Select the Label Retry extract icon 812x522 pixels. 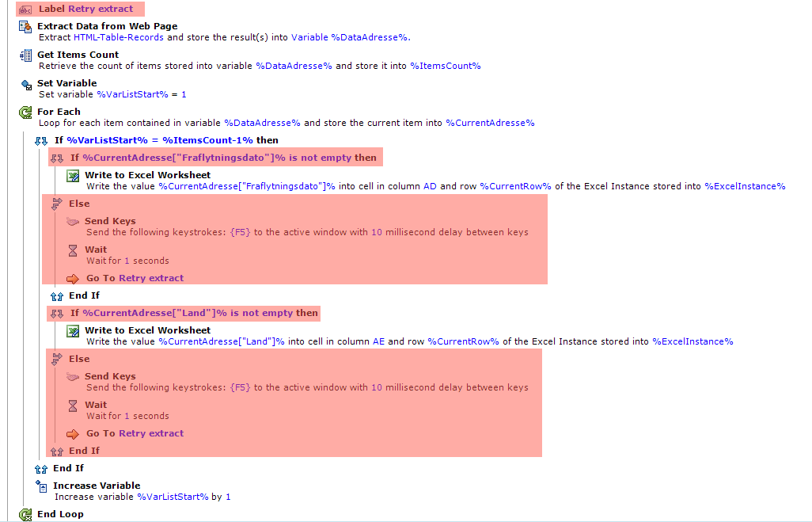point(25,10)
